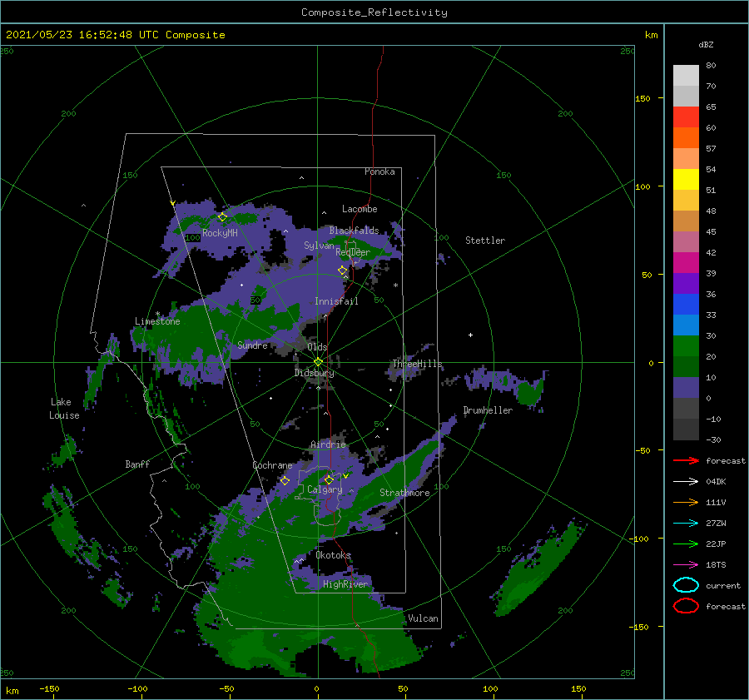749x700 pixels.
Task: Click the Okotoks city label
Action: point(333,554)
